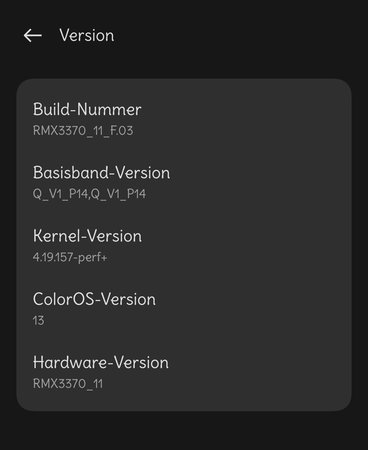The width and height of the screenshot is (368, 450).
Task: Select the ColorOS version number 13
Action: 38,320
